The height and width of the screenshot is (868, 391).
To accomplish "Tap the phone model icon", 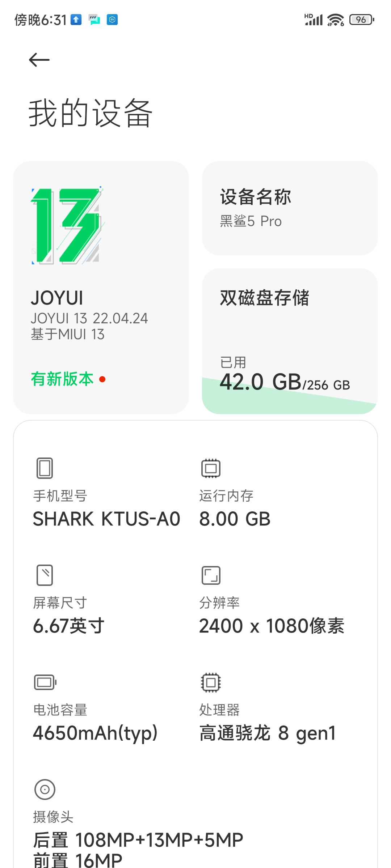I will [x=45, y=468].
